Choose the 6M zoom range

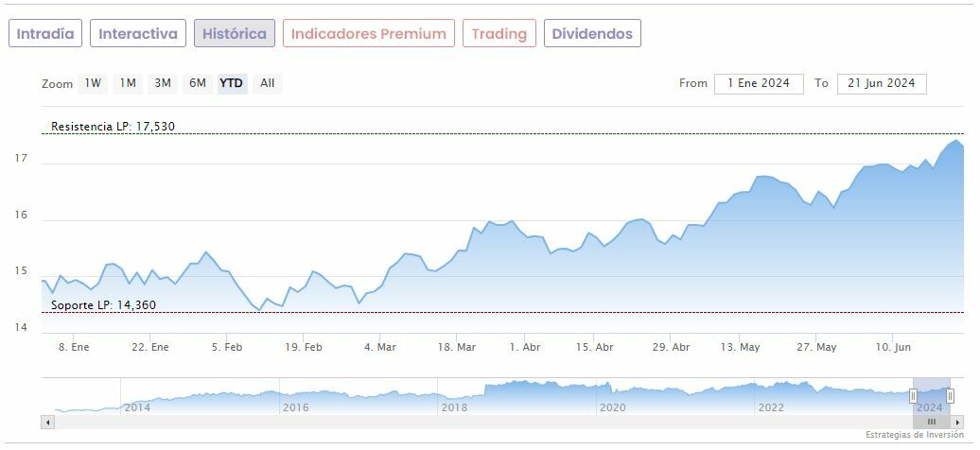point(197,83)
